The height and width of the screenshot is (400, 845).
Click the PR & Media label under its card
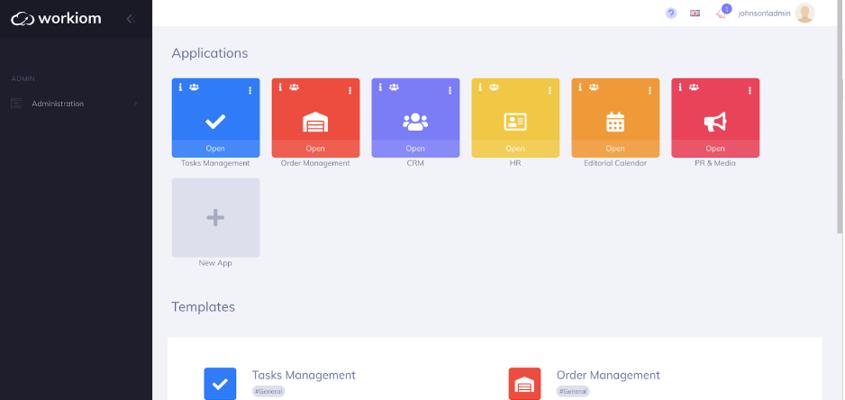pos(715,163)
